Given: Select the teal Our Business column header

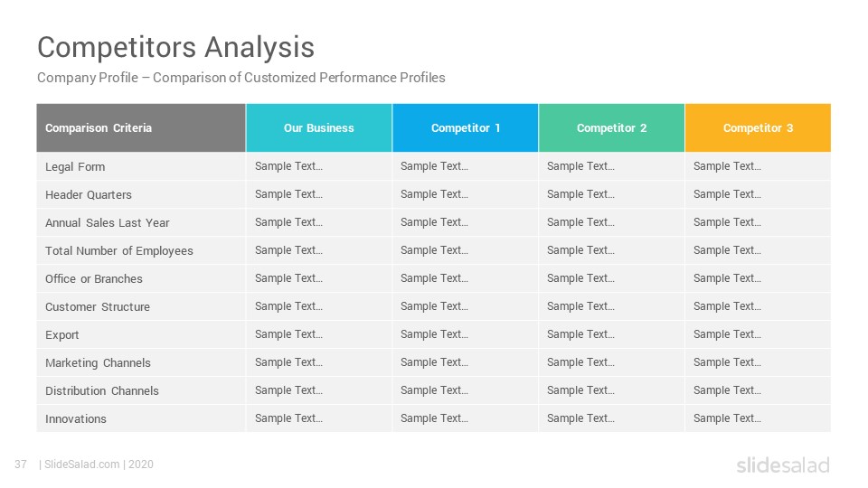Looking at the screenshot, I should pyautogui.click(x=319, y=127).
